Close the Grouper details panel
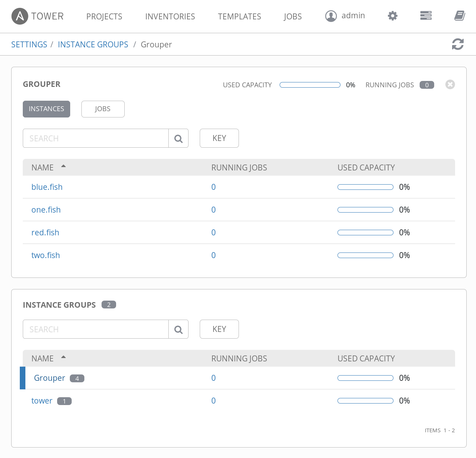 pyautogui.click(x=450, y=85)
